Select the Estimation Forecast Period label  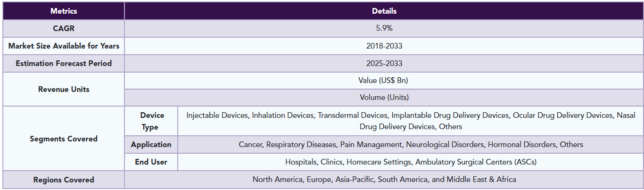click(x=64, y=63)
